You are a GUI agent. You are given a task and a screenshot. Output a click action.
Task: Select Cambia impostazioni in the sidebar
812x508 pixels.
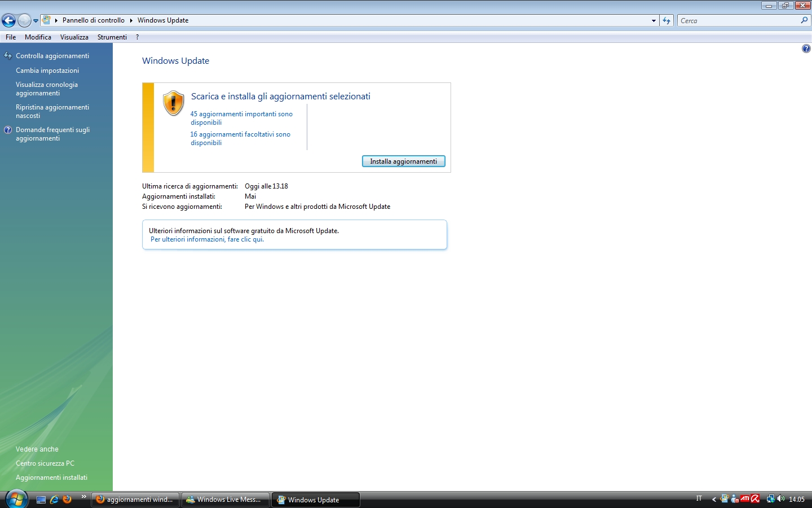[47, 71]
